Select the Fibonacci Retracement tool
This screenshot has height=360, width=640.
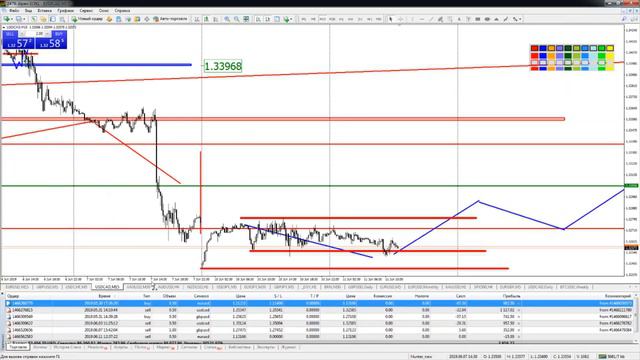[x=450, y=19]
